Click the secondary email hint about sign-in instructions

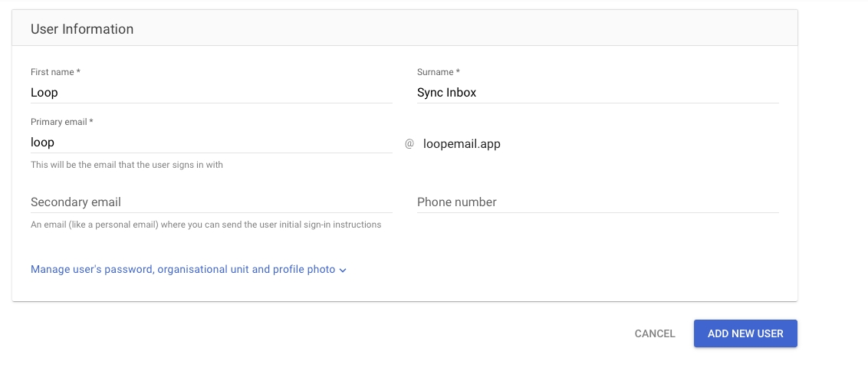pos(206,225)
